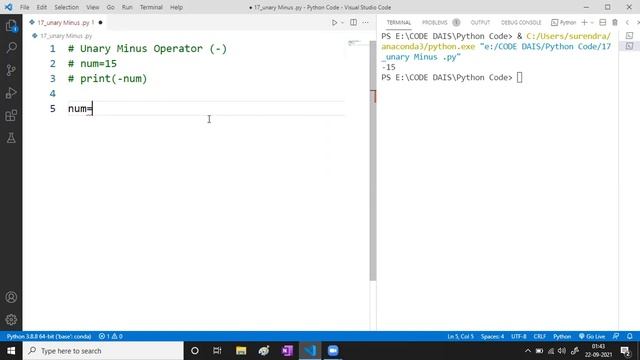Switch to the OUTPUT panel tab
Image resolution: width=640 pixels, height=360 pixels.
point(480,22)
